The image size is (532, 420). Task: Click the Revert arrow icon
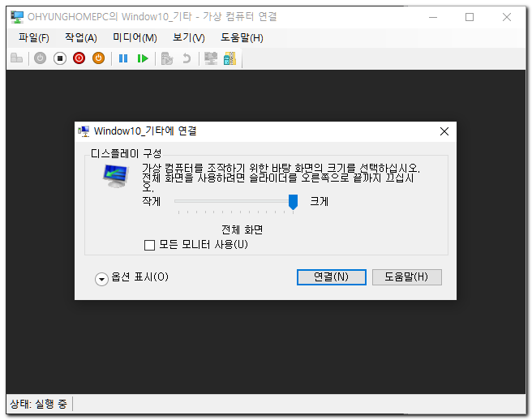pyautogui.click(x=186, y=58)
